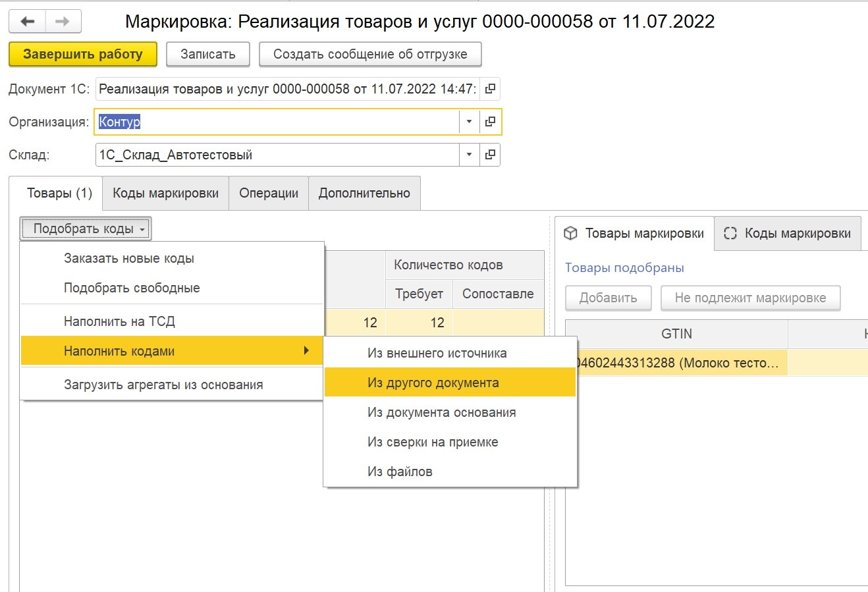Screen dimensions: 868x592
Task: Expand the Склад dropdown arrow
Action: pyautogui.click(x=469, y=155)
